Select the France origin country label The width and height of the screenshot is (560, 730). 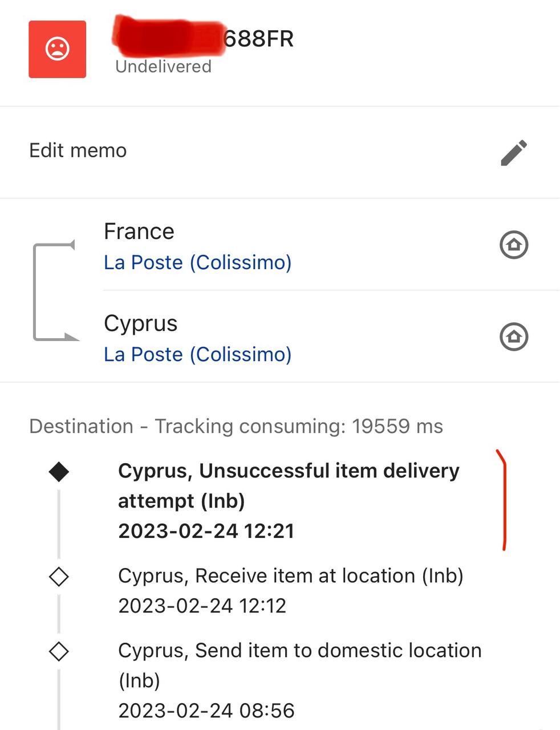139,232
